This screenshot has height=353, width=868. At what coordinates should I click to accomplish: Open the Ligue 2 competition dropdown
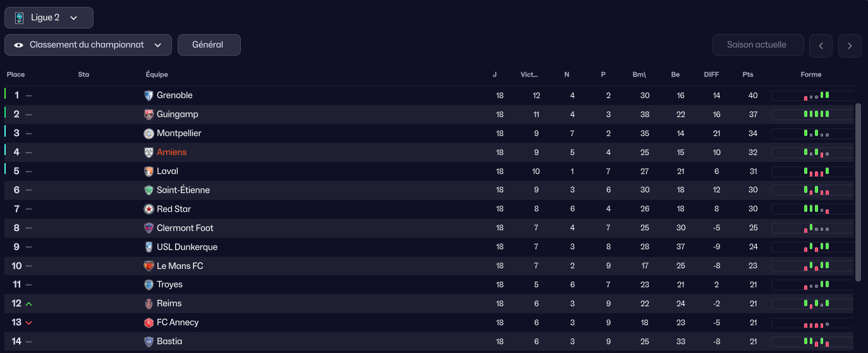tap(49, 18)
